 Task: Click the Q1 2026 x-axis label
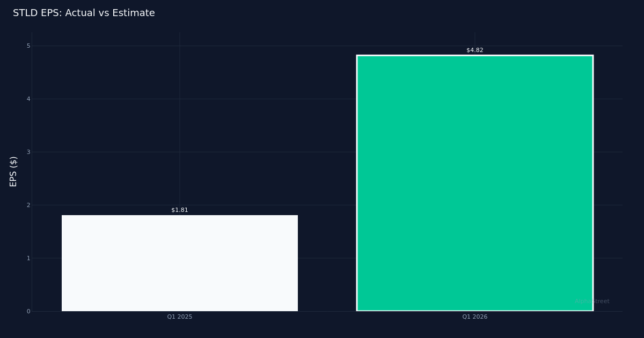[x=474, y=317]
